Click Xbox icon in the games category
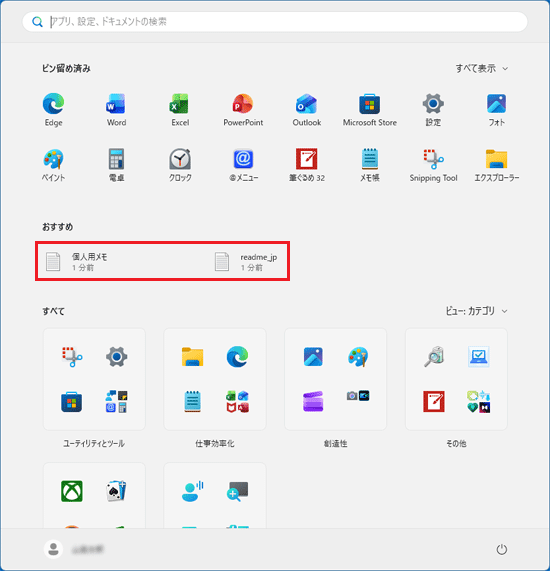The width and height of the screenshot is (550, 571). [x=72, y=491]
